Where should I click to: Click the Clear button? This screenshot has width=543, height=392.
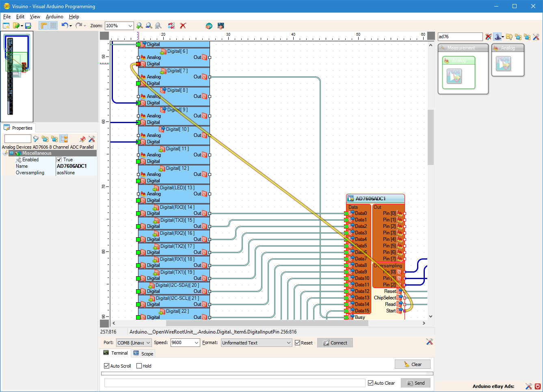click(413, 364)
